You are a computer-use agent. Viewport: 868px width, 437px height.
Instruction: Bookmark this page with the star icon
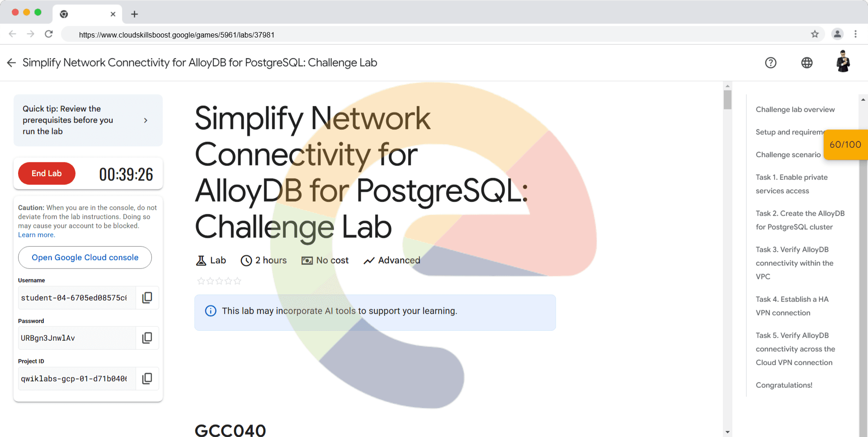tap(815, 34)
